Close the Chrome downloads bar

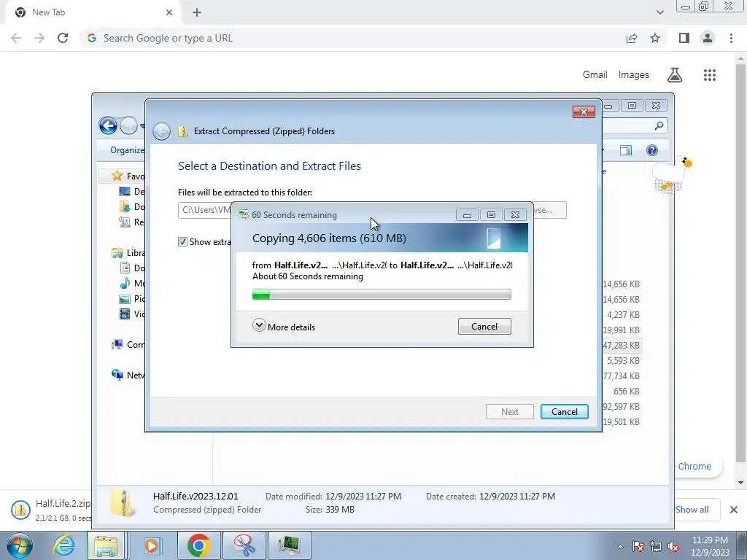[x=734, y=510]
